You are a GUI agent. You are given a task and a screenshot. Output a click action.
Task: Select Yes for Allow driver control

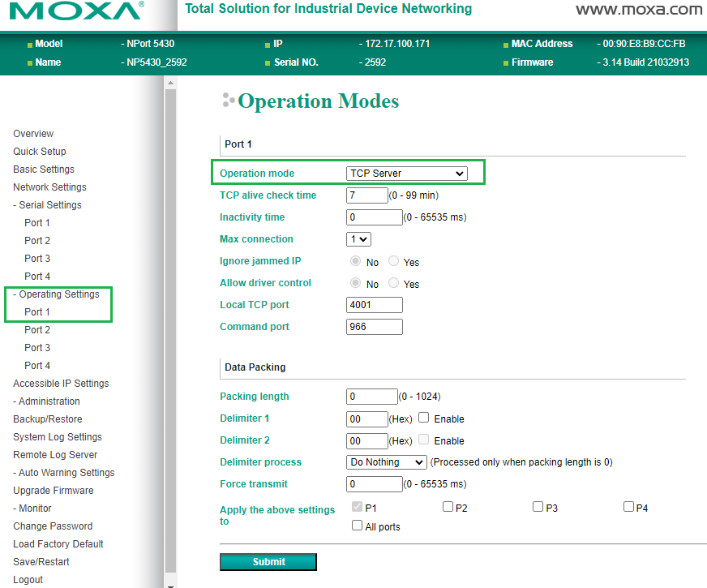[x=394, y=284]
